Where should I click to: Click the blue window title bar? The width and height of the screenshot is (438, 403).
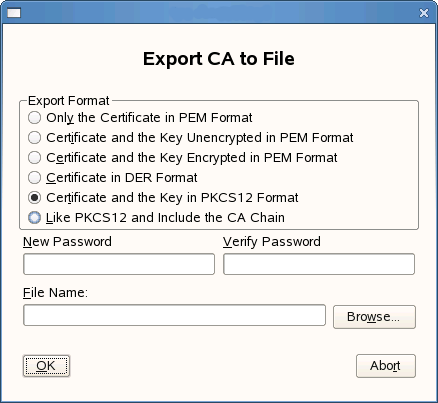pos(219,13)
